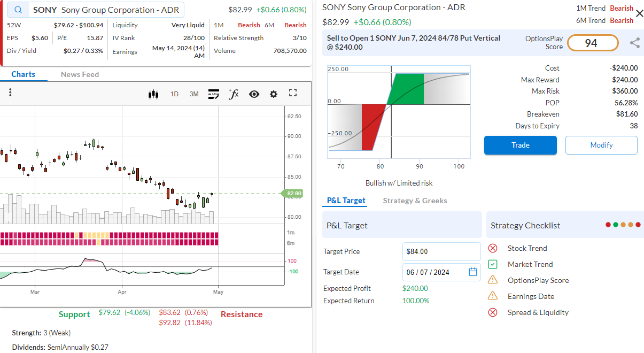Click the green profit zone in payoff chart
Screen dimensions: 644x353
pyautogui.click(x=408, y=89)
